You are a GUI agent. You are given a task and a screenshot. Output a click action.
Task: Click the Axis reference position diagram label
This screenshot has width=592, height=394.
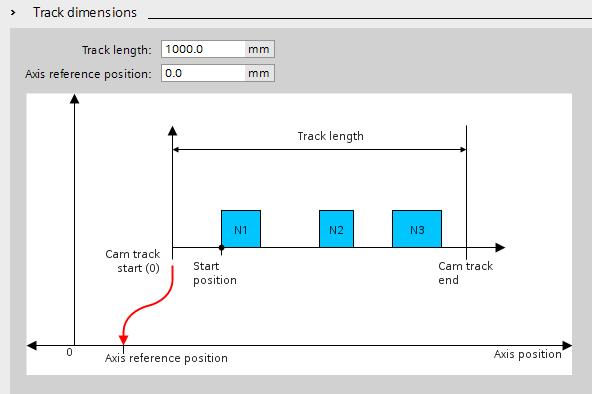click(x=166, y=358)
